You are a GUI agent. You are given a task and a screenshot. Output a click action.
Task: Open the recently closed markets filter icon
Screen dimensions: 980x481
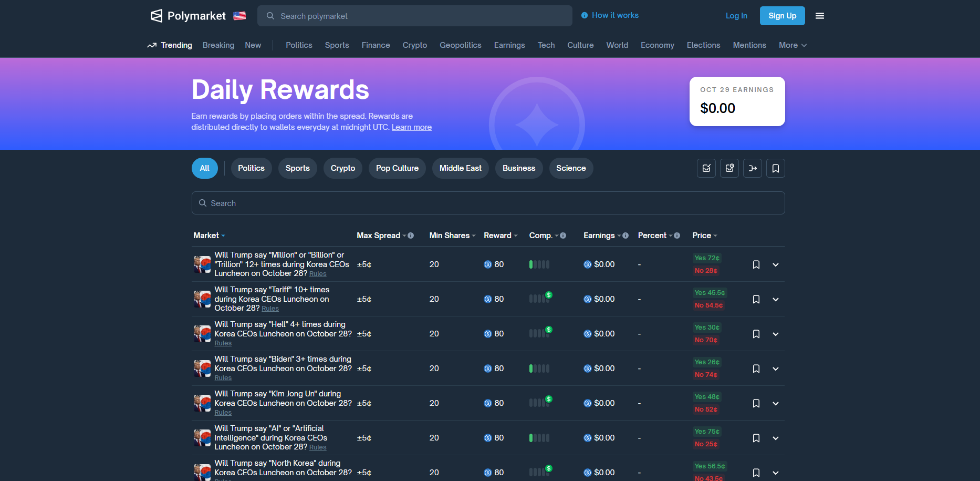tap(729, 168)
